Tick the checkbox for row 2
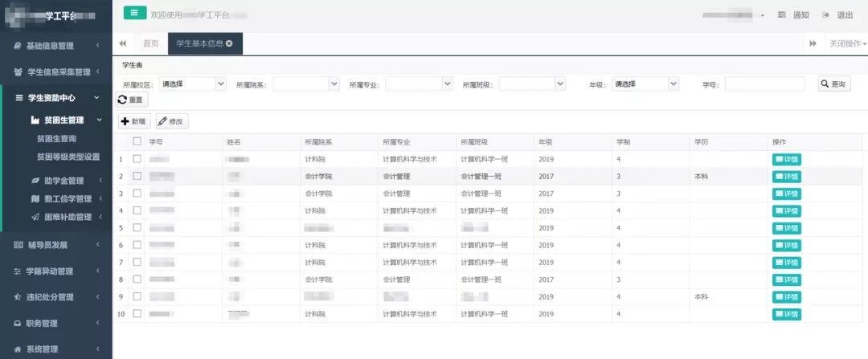The width and height of the screenshot is (868, 359). [x=137, y=176]
